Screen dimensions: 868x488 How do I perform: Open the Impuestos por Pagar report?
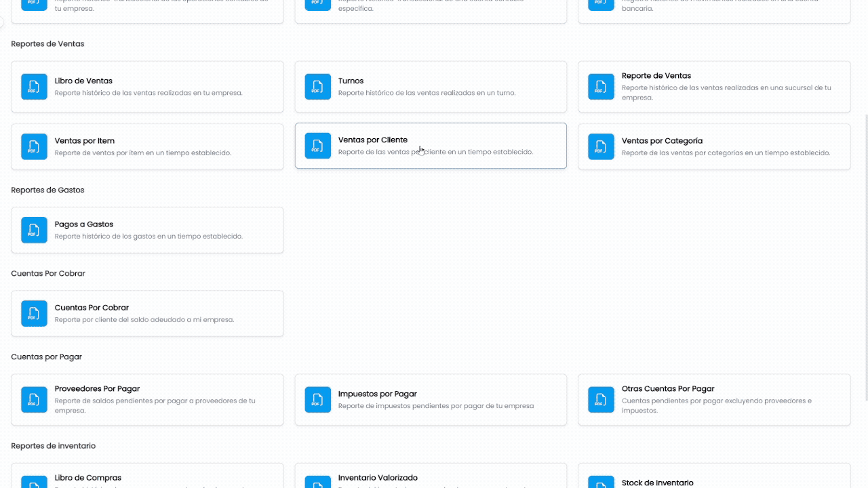pyautogui.click(x=431, y=400)
